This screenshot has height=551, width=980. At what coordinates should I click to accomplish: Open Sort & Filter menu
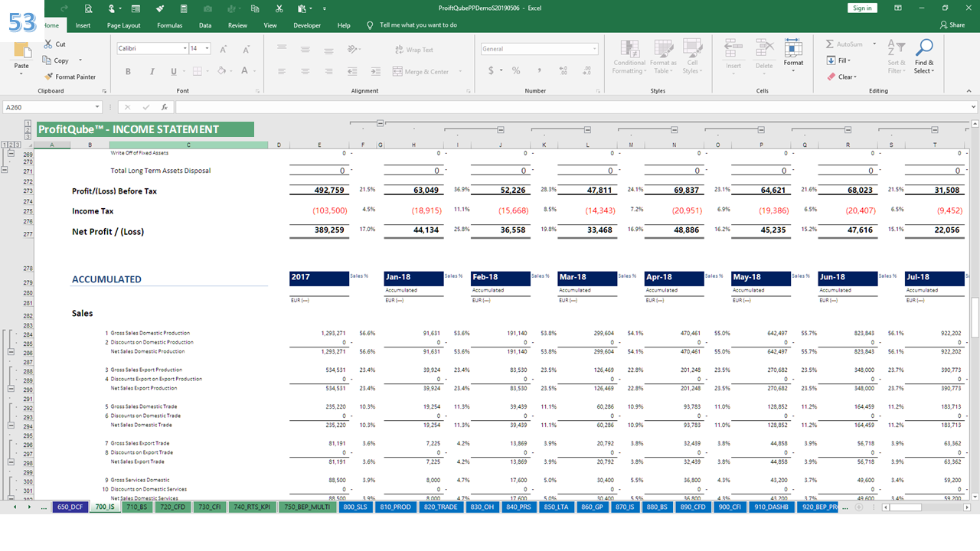click(x=896, y=57)
